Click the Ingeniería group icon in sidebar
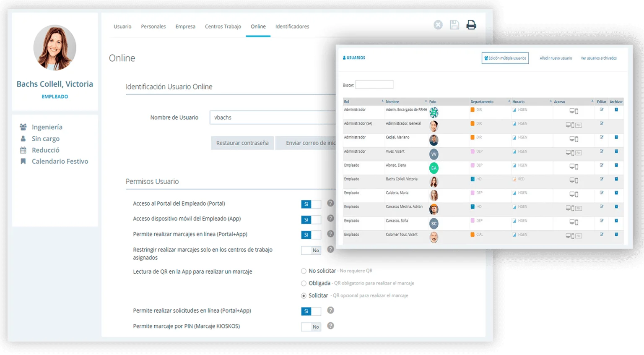 click(x=23, y=127)
